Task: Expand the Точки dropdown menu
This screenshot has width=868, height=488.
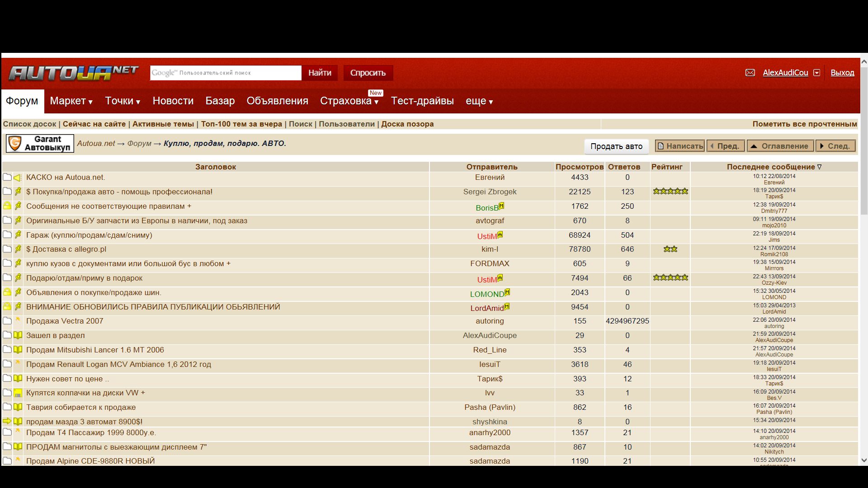Action: [123, 101]
